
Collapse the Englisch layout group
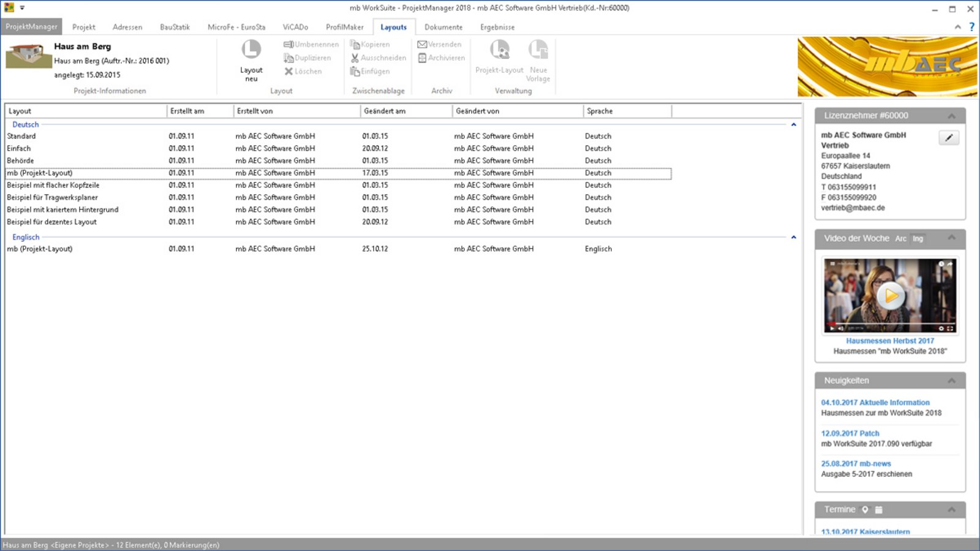(x=794, y=237)
